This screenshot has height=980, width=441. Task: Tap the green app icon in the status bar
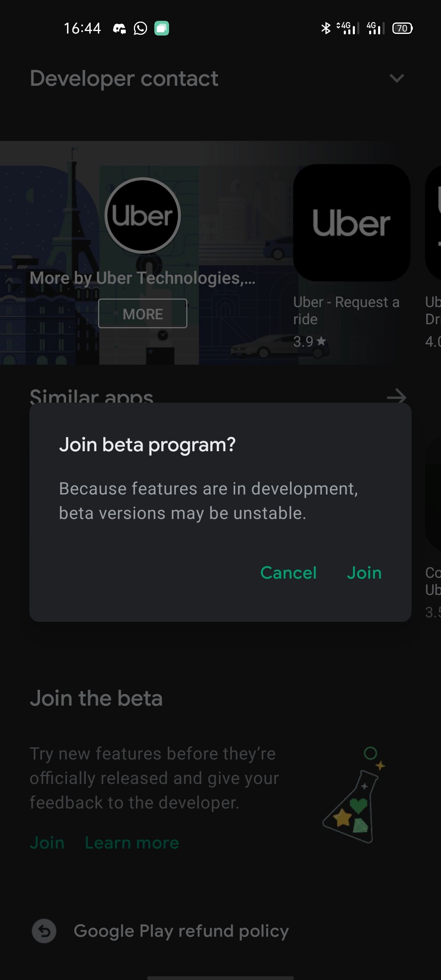tap(163, 28)
